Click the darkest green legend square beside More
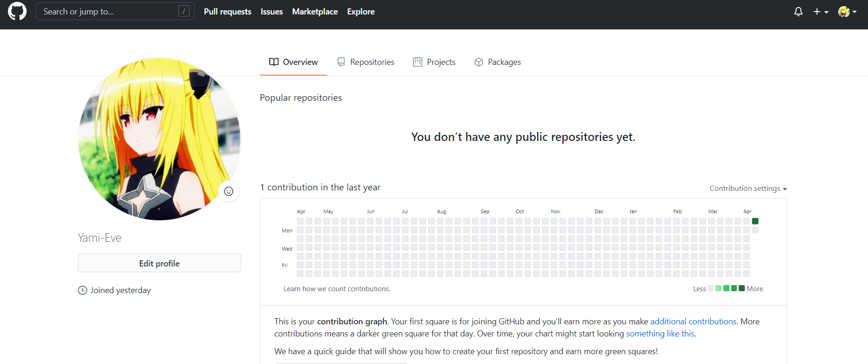The image size is (868, 364). point(742,288)
